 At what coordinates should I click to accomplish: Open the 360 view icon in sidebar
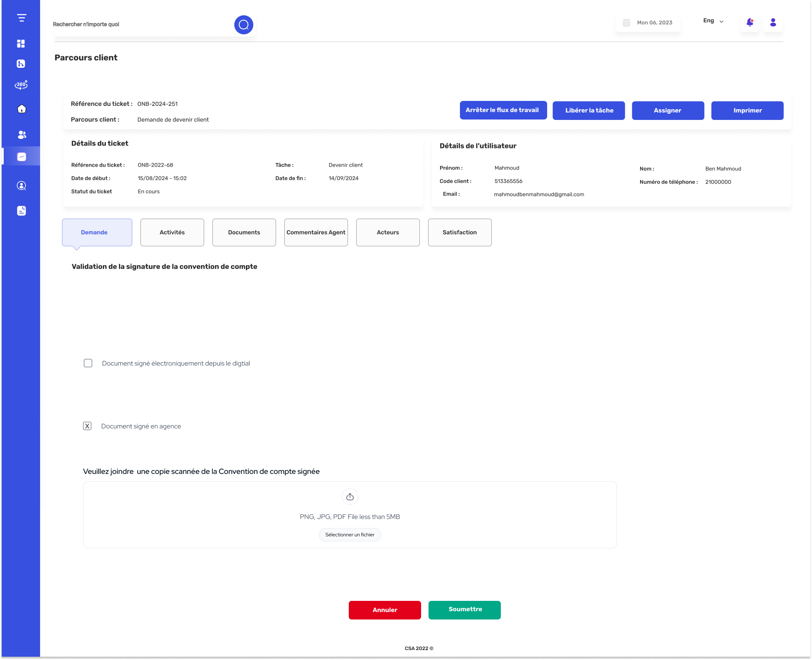(x=21, y=85)
